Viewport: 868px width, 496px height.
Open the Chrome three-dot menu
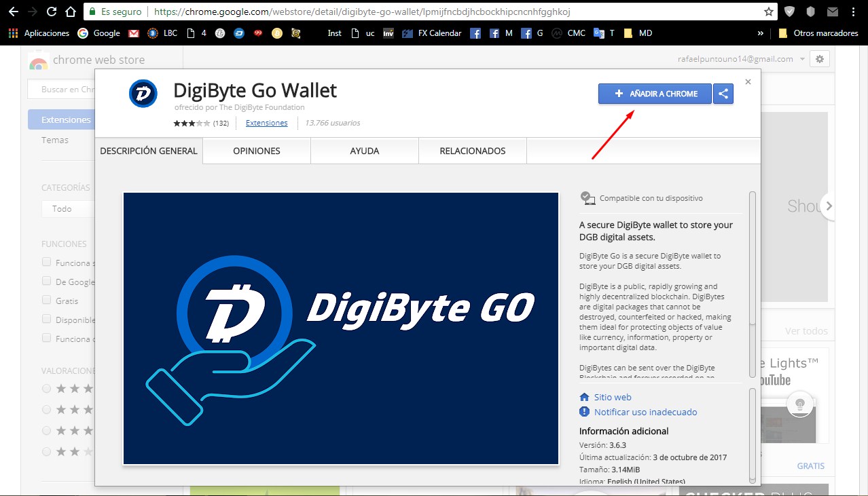854,11
